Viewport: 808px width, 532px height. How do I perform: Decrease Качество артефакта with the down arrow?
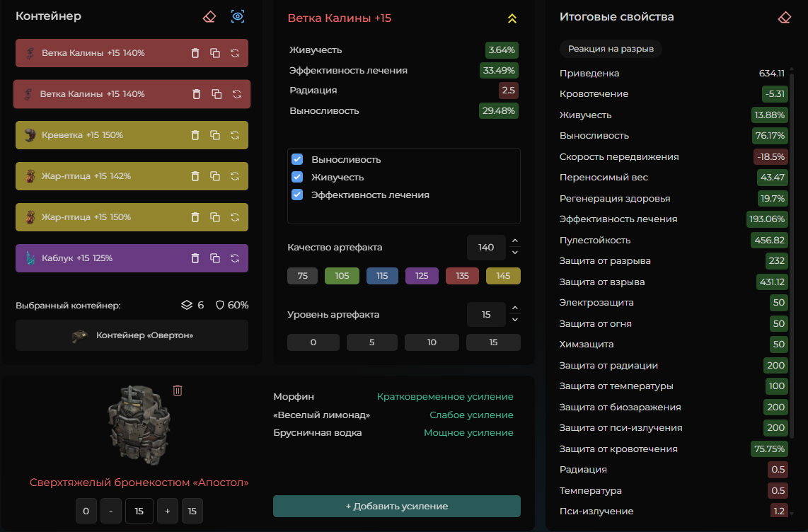coord(515,253)
